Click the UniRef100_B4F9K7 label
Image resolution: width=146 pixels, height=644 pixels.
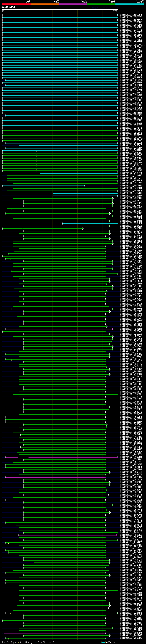(x=131, y=32)
